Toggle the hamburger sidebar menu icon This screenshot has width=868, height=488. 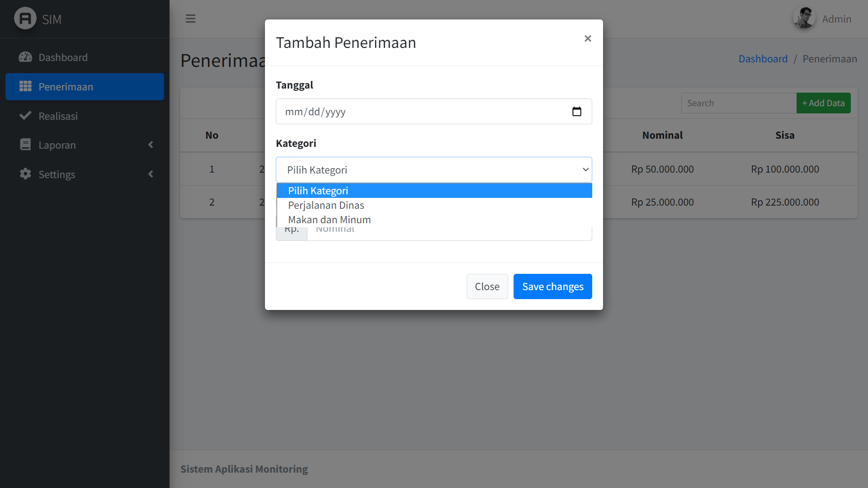click(190, 19)
